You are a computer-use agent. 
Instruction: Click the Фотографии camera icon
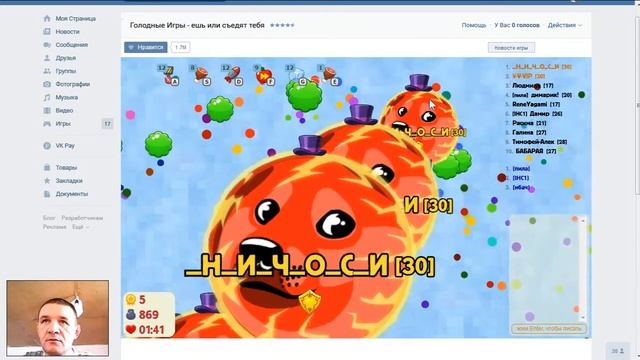(47, 84)
